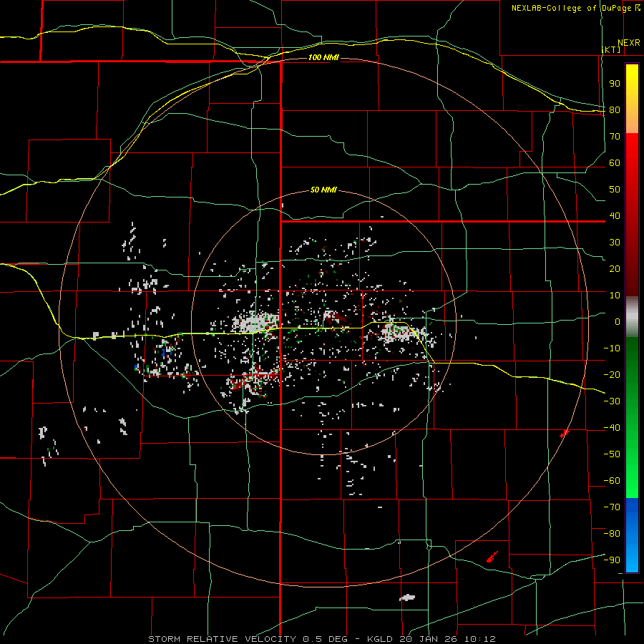Click the -80 value on velocity scale
The width and height of the screenshot is (644, 644).
tap(612, 534)
